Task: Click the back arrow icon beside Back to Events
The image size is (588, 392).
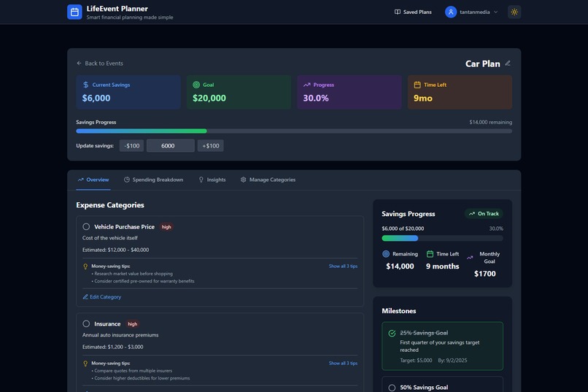Action: click(x=79, y=64)
